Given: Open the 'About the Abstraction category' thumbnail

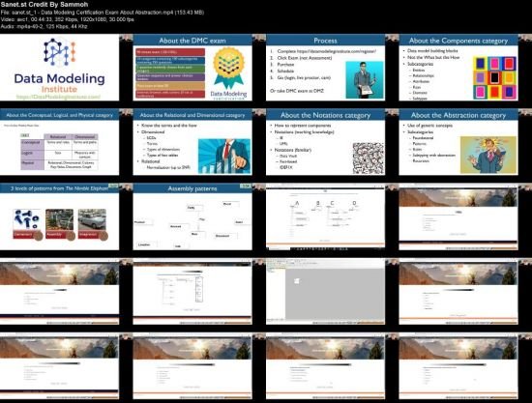Looking at the screenshot, I should point(458,142).
